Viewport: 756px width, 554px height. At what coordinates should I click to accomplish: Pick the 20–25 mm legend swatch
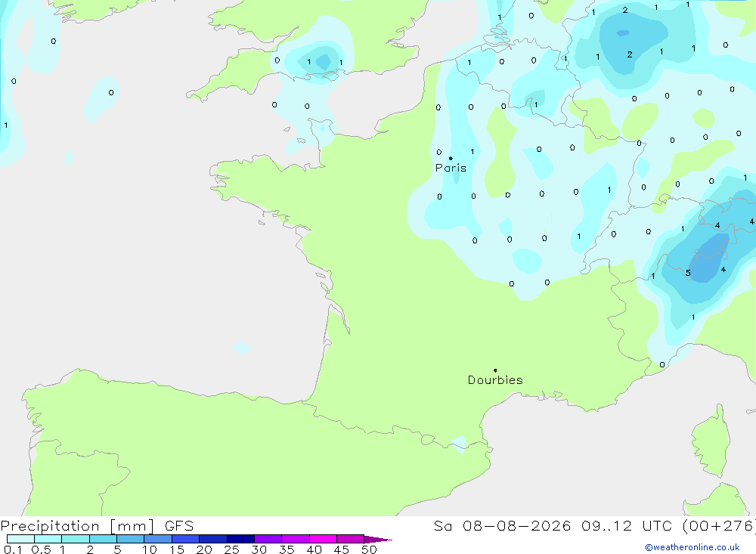pyautogui.click(x=213, y=539)
